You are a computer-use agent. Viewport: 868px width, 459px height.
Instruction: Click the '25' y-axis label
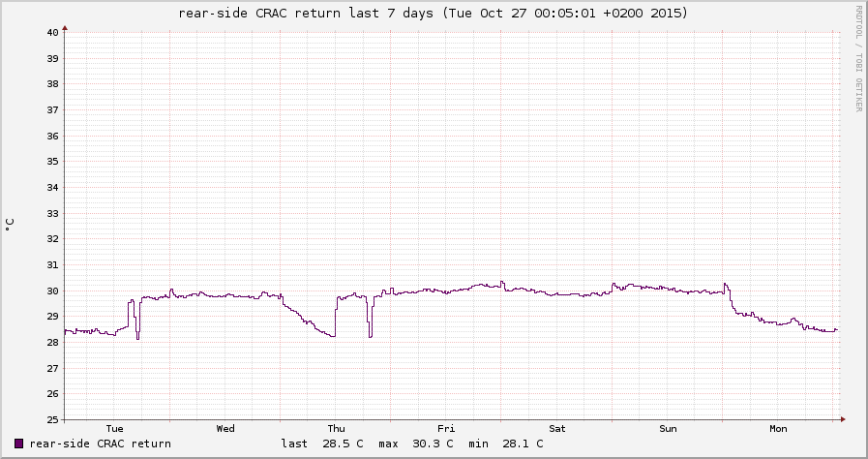point(52,419)
